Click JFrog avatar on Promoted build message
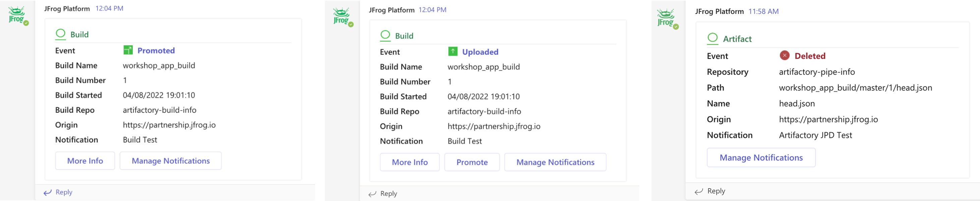Screen dimensions: 980x201 click(17, 16)
